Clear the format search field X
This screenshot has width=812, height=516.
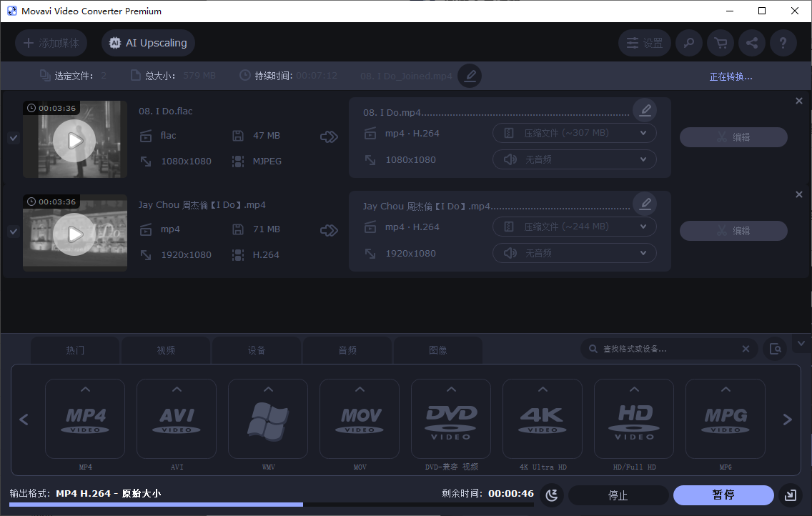point(746,349)
